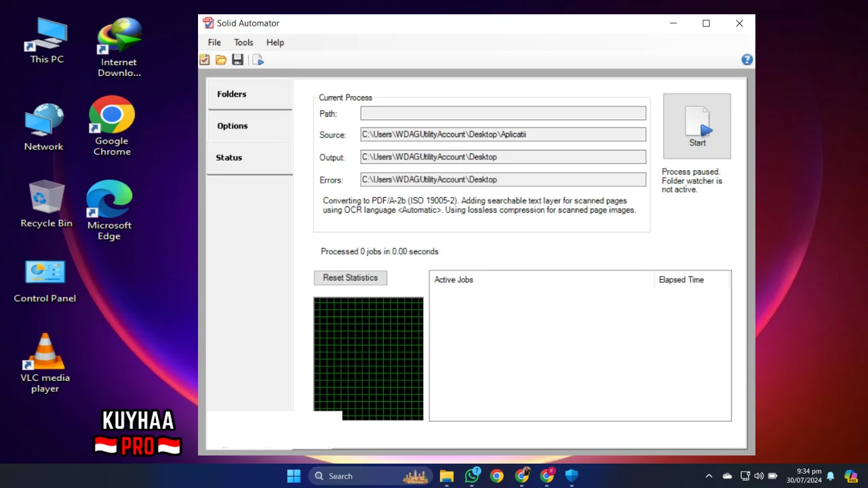Minimize the Solid Automator window
This screenshot has height=488, width=868.
coord(673,23)
